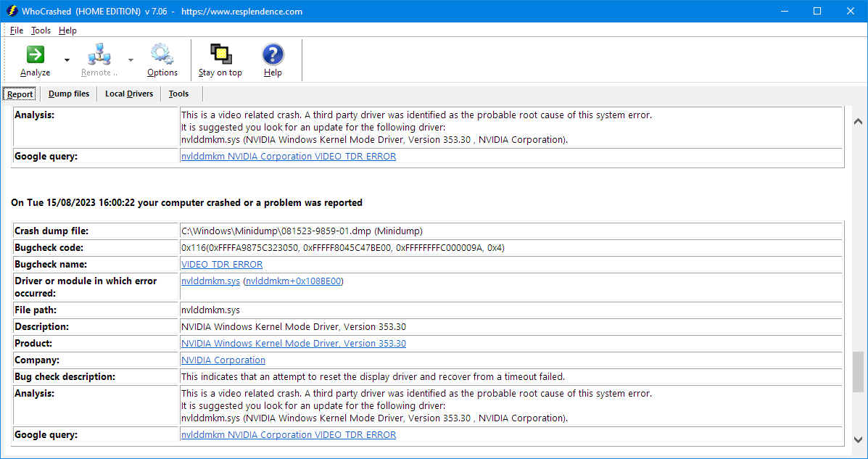Select crash dump path 081523-9859-01.dmp text

click(x=302, y=231)
